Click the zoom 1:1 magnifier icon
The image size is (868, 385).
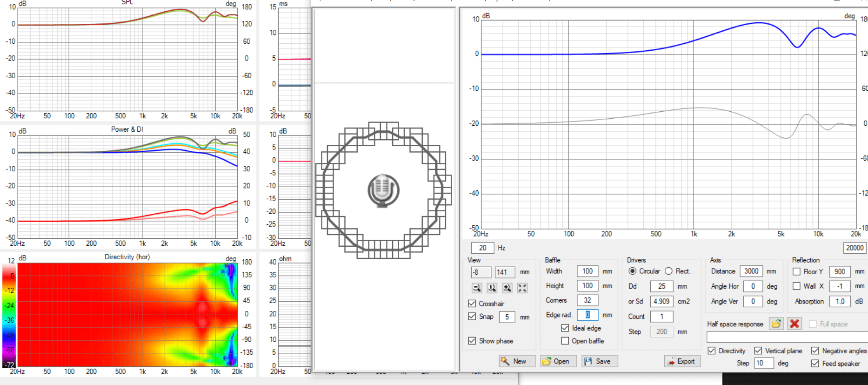click(492, 288)
